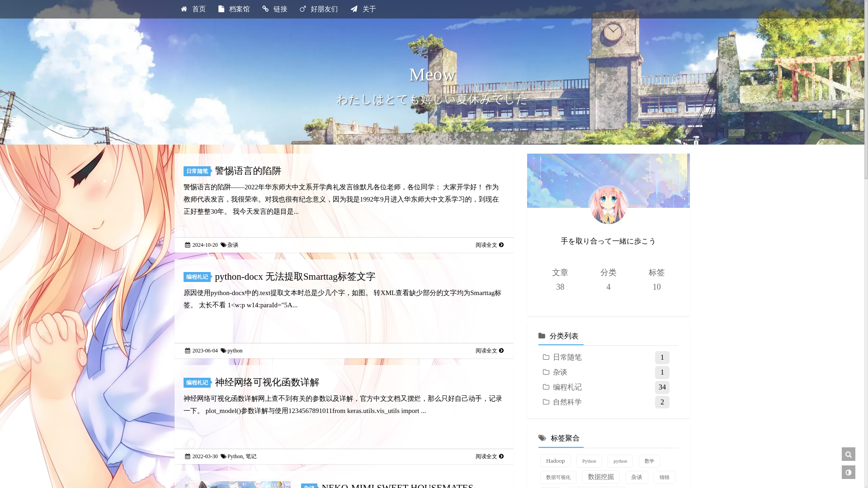Screen dimensions: 868x488
Task: Open category 编程札记 in 分类列表
Action: (567, 387)
